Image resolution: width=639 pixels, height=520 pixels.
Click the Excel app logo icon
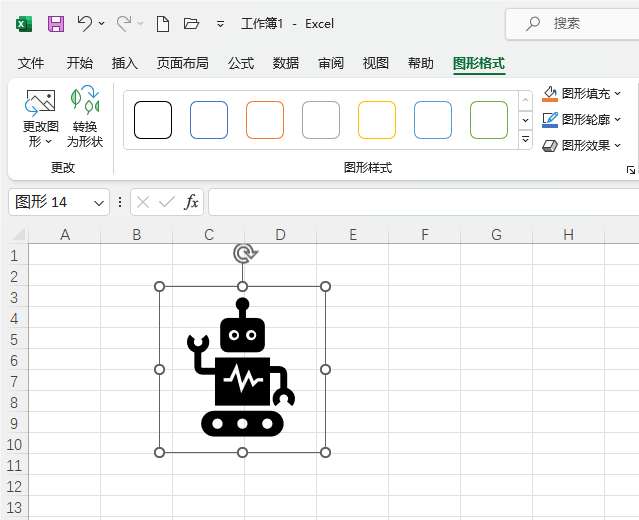(x=24, y=24)
